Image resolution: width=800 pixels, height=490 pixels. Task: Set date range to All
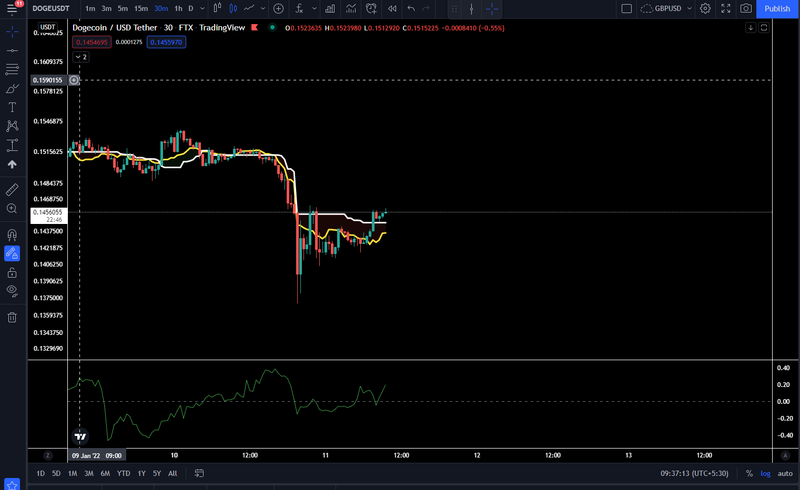point(172,473)
